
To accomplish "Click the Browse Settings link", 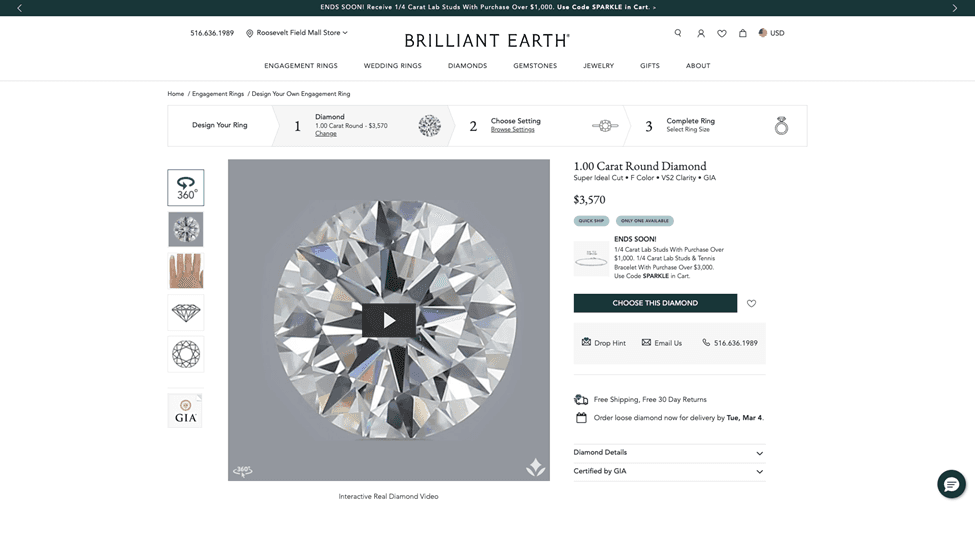I will [512, 130].
